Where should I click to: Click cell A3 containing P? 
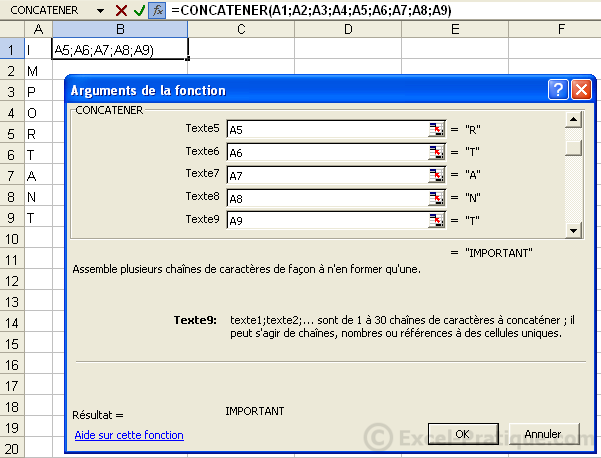coord(38,92)
